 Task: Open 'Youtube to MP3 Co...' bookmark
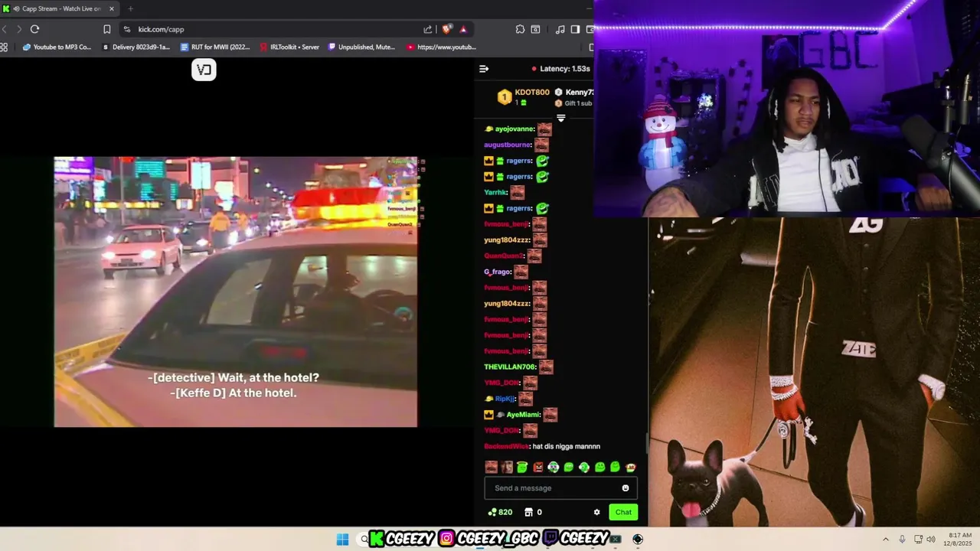57,47
